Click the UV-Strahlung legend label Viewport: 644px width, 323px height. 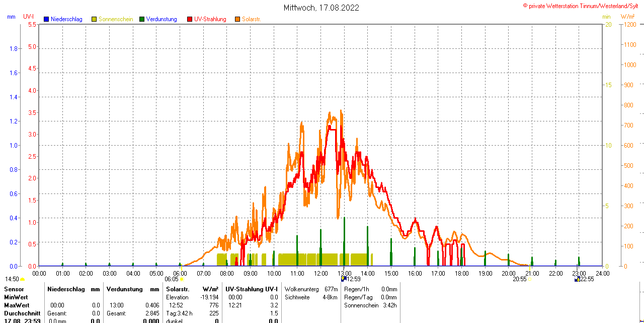(x=210, y=19)
